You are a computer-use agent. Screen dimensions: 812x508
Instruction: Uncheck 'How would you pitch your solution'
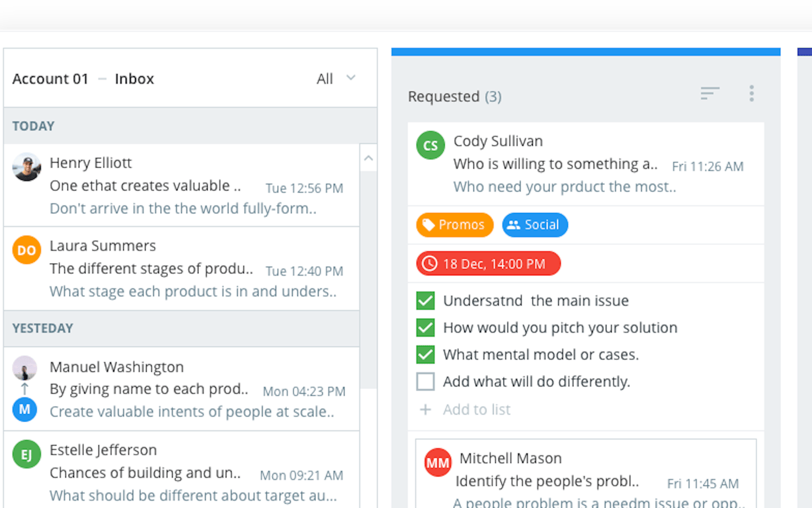[425, 327]
